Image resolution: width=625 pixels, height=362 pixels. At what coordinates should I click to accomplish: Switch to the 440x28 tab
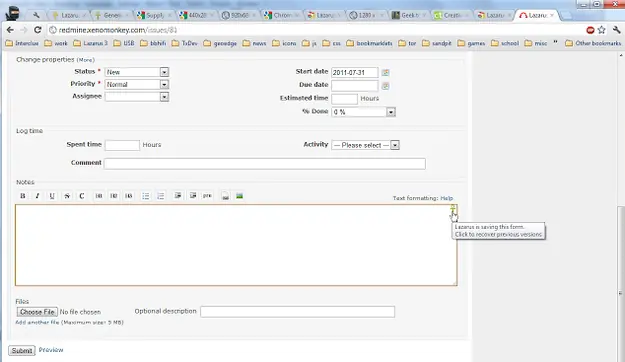click(x=196, y=15)
